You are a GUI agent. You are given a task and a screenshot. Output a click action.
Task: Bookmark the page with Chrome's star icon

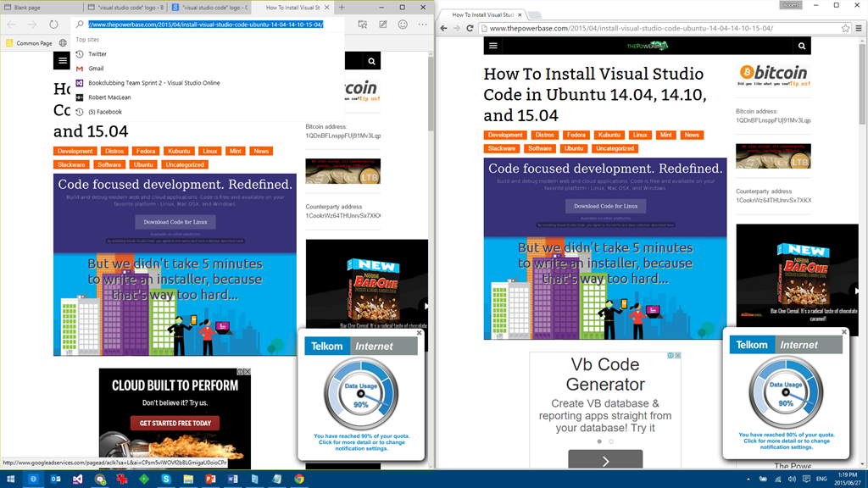coord(845,28)
